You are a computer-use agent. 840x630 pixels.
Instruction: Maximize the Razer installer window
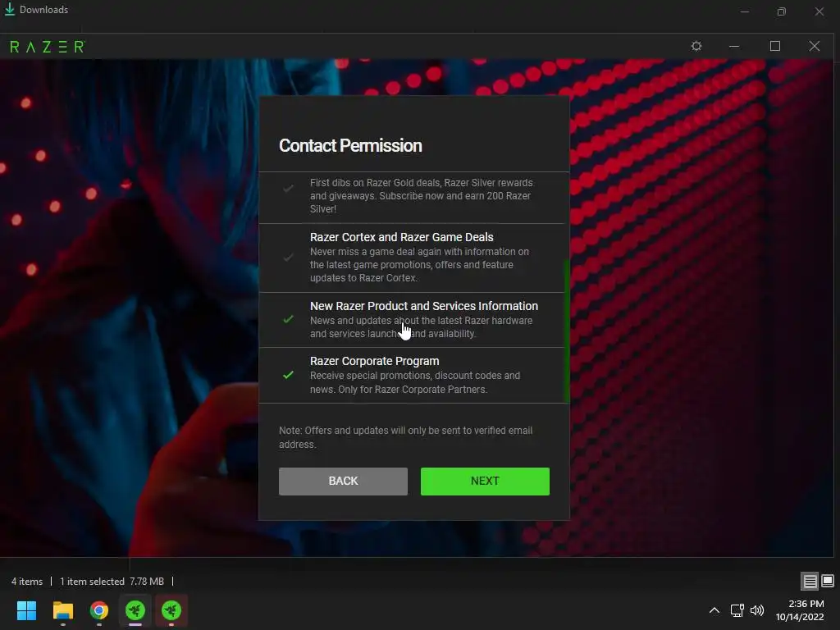774,47
